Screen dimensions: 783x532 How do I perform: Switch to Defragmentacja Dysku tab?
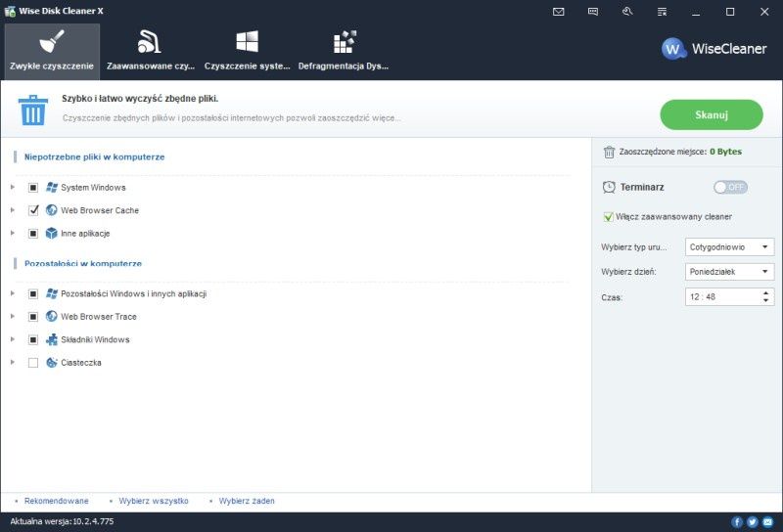point(344,52)
